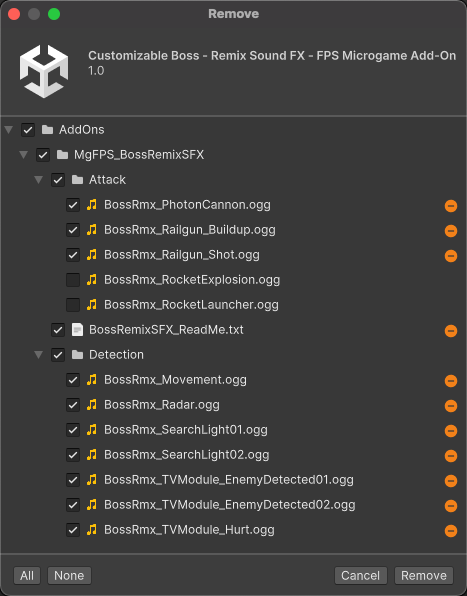The width and height of the screenshot is (467, 596).
Task: Enable the BossRmx_RocketExplosion.ogg checkbox
Action: [73, 280]
